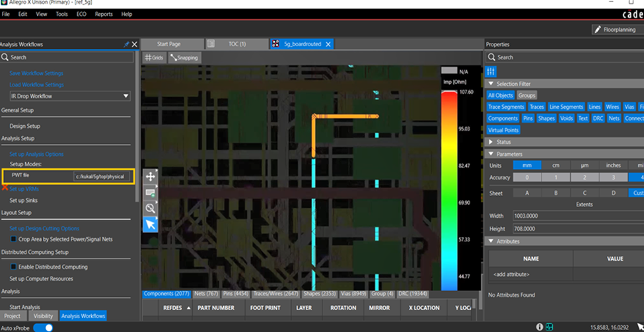This screenshot has width=644, height=332.
Task: Select inches units
Action: pos(613,166)
